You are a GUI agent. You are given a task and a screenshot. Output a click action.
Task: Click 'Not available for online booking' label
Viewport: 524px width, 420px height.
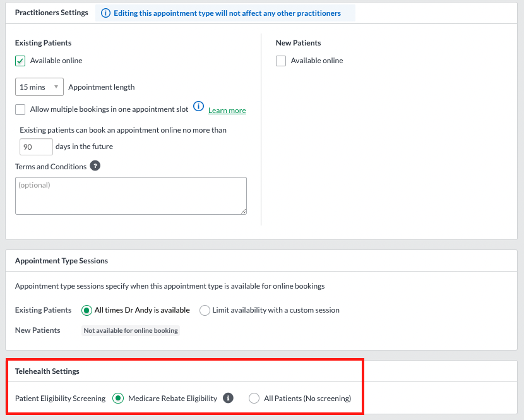(131, 330)
